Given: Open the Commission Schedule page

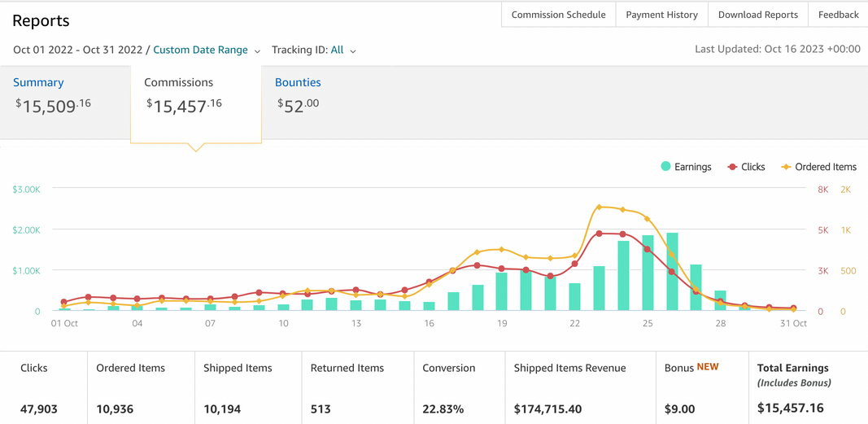Looking at the screenshot, I should pyautogui.click(x=558, y=15).
